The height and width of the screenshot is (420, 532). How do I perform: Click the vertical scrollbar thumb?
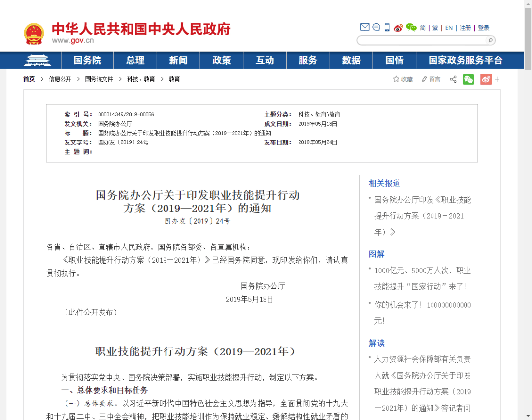tap(528, 38)
